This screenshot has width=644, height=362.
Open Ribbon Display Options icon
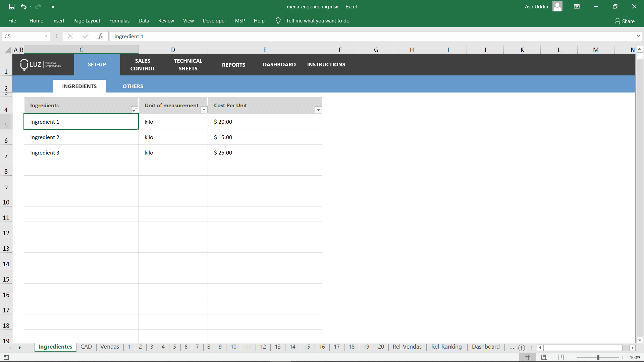(577, 6)
